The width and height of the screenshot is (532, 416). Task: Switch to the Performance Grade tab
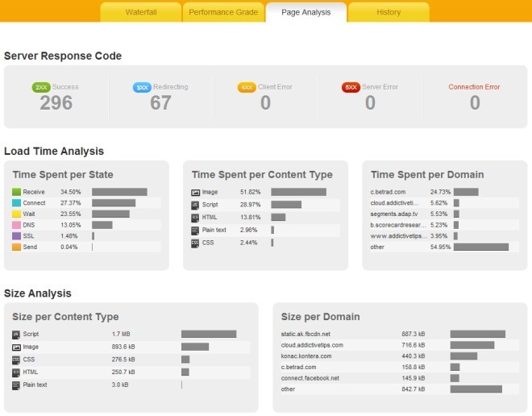tap(223, 12)
